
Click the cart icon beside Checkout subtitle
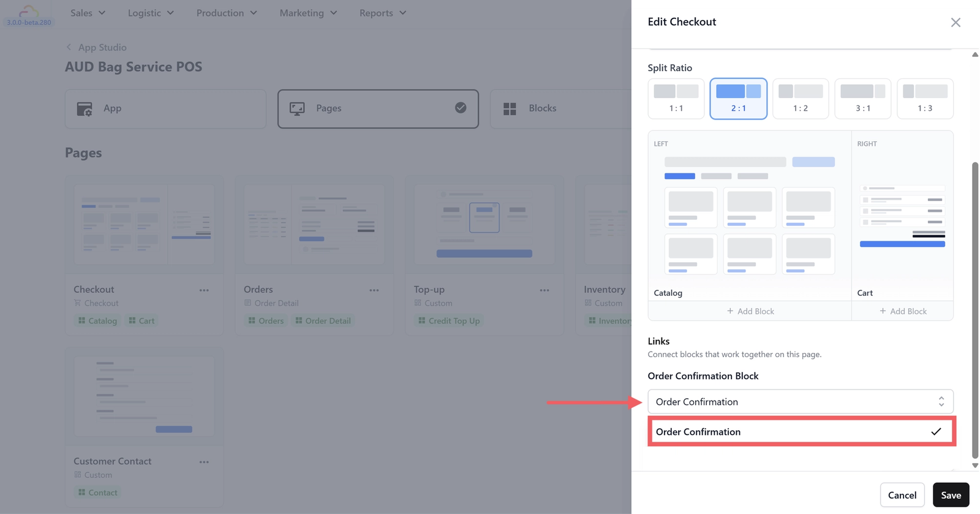point(77,303)
